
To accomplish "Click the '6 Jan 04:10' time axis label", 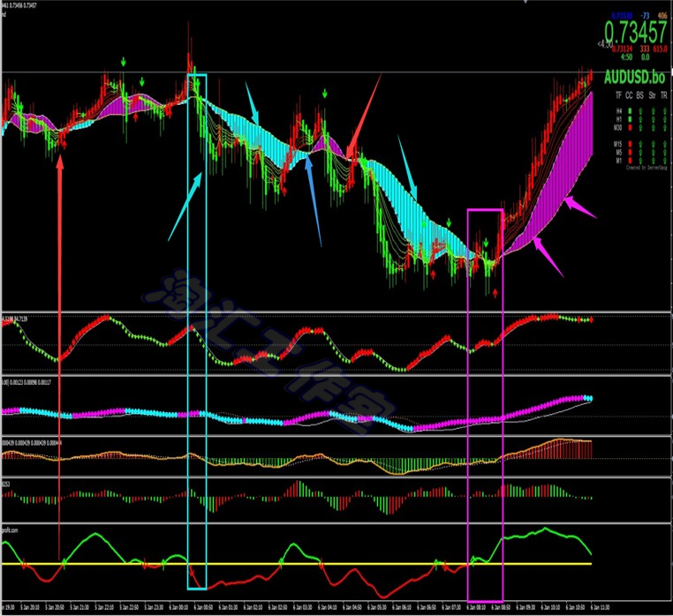I will [x=327, y=607].
